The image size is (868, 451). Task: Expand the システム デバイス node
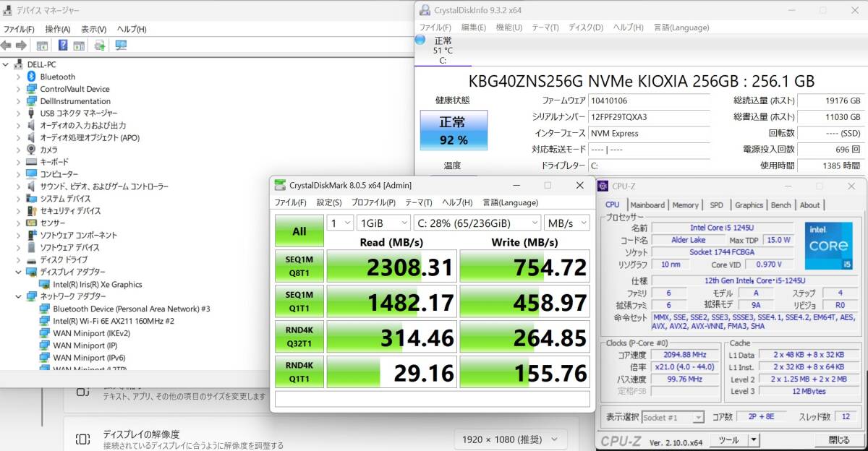pyautogui.click(x=19, y=199)
